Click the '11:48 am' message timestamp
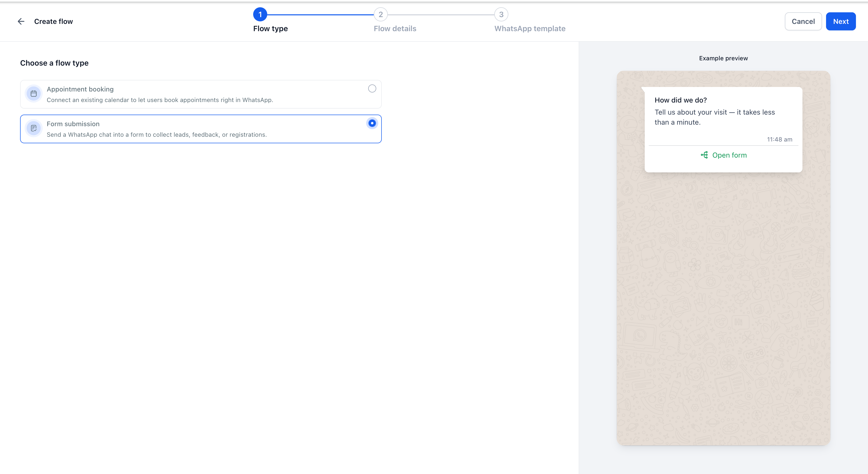This screenshot has width=868, height=474. click(780, 139)
